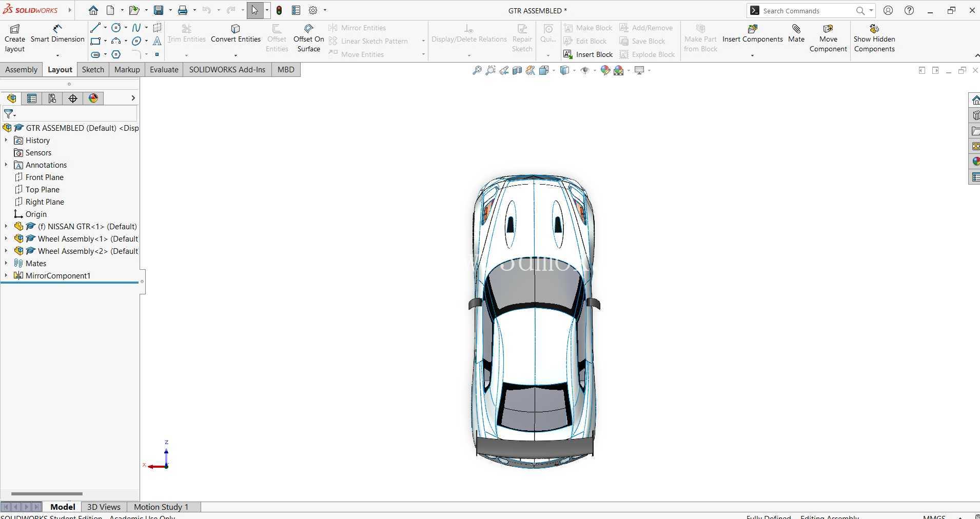980x519 pixels.
Task: Switch to the Markup ribbon tab
Action: [127, 70]
